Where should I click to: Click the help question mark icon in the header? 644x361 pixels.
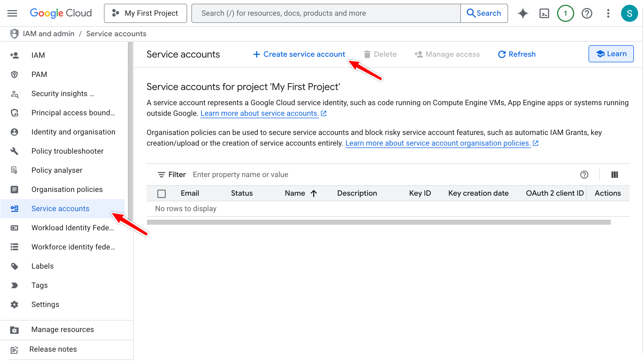pos(587,13)
